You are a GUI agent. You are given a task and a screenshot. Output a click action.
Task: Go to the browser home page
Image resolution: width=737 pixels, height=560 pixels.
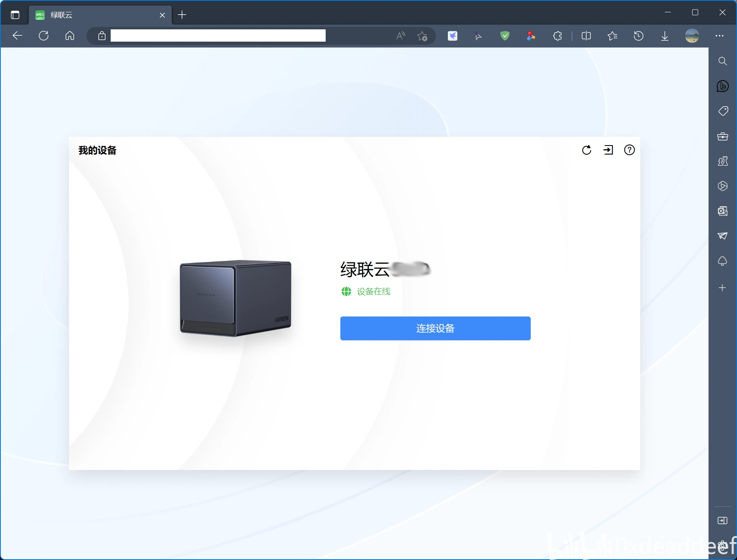pos(70,36)
